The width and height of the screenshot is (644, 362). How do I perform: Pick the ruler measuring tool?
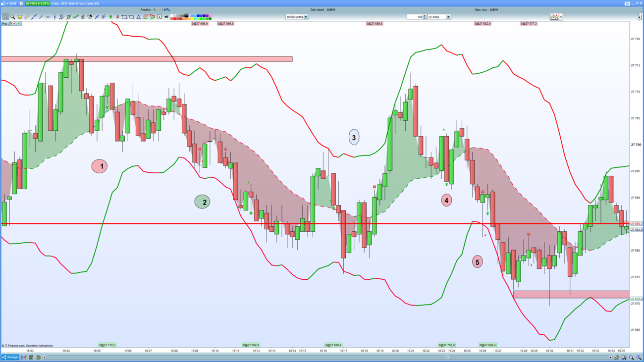coord(27,17)
